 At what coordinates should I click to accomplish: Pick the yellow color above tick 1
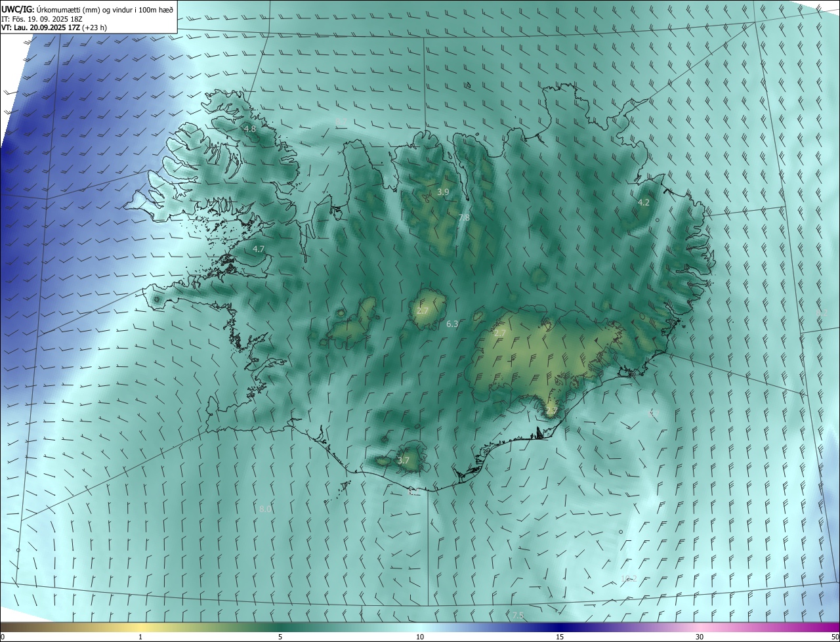[x=140, y=627]
